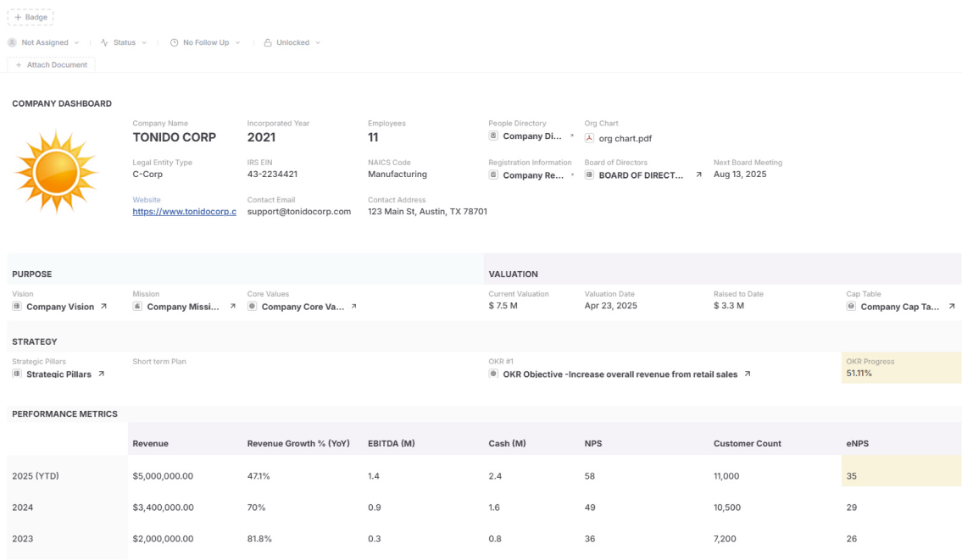Click the open arrow beside Company Directory
The height and width of the screenshot is (560, 962).
(572, 136)
